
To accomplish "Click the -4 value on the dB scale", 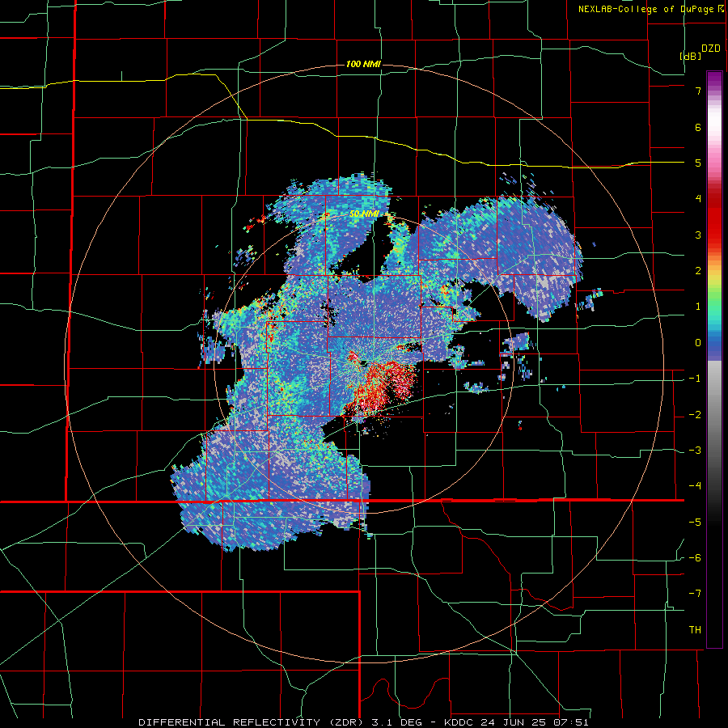I will [695, 486].
